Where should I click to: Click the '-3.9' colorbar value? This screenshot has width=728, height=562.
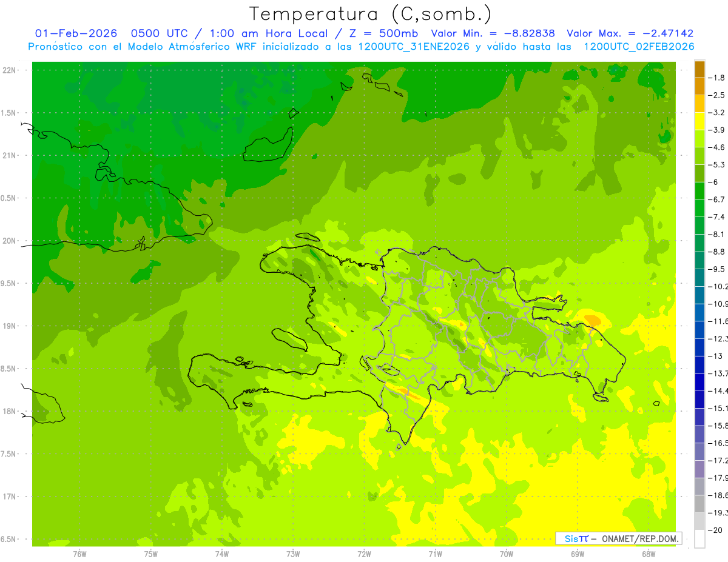coord(717,130)
